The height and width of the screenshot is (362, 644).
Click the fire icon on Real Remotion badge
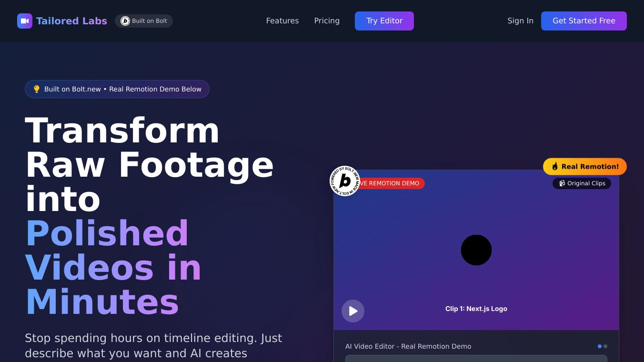click(555, 166)
